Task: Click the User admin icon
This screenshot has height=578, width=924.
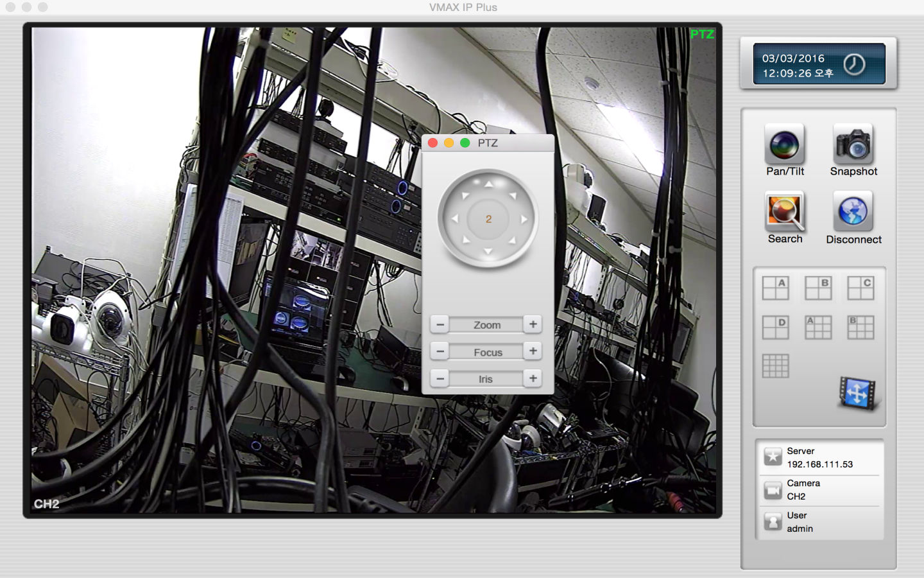Action: pyautogui.click(x=773, y=521)
